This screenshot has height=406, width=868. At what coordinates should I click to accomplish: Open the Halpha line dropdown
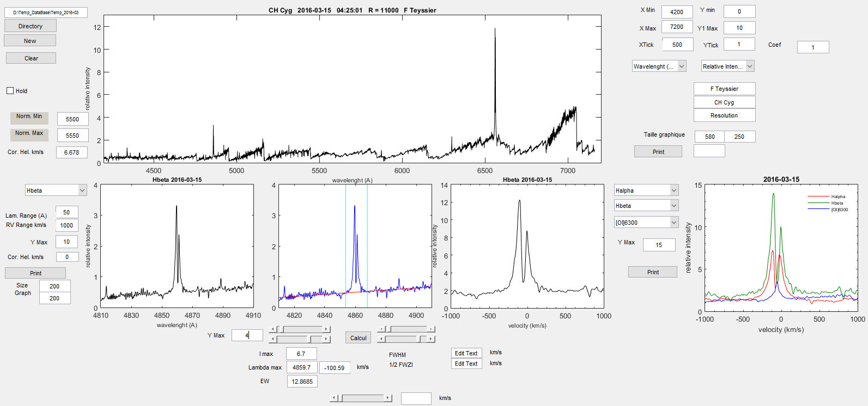[646, 190]
